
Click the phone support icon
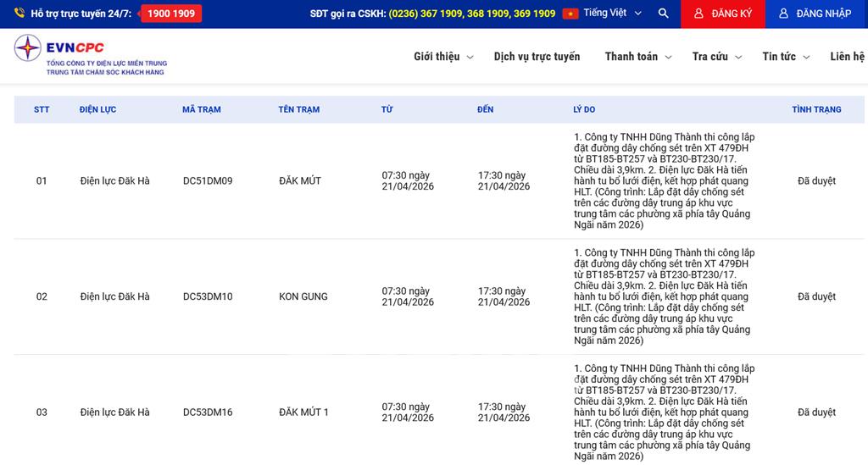(19, 14)
